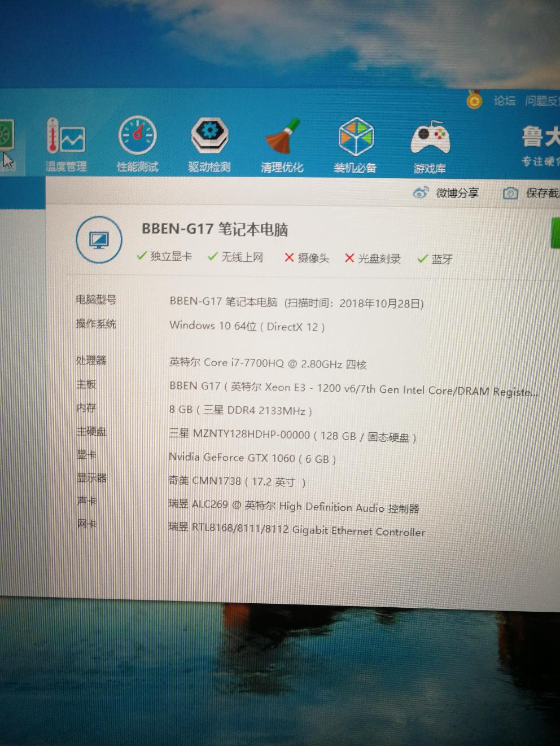Open the 驱动检测 driver check

(209, 144)
